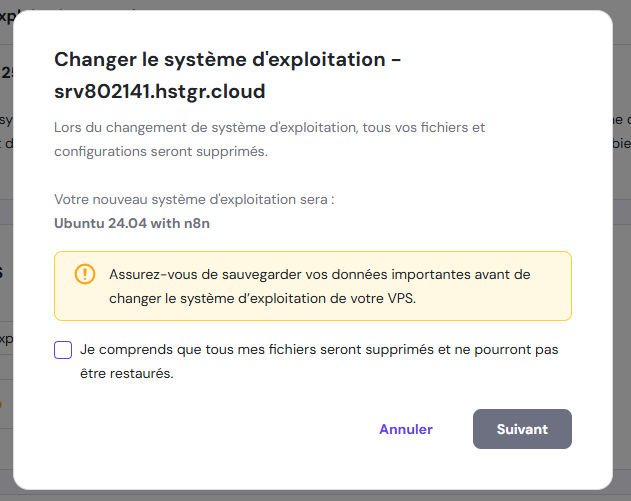Click the "Changer le système d'exploitation" heading

(220, 59)
